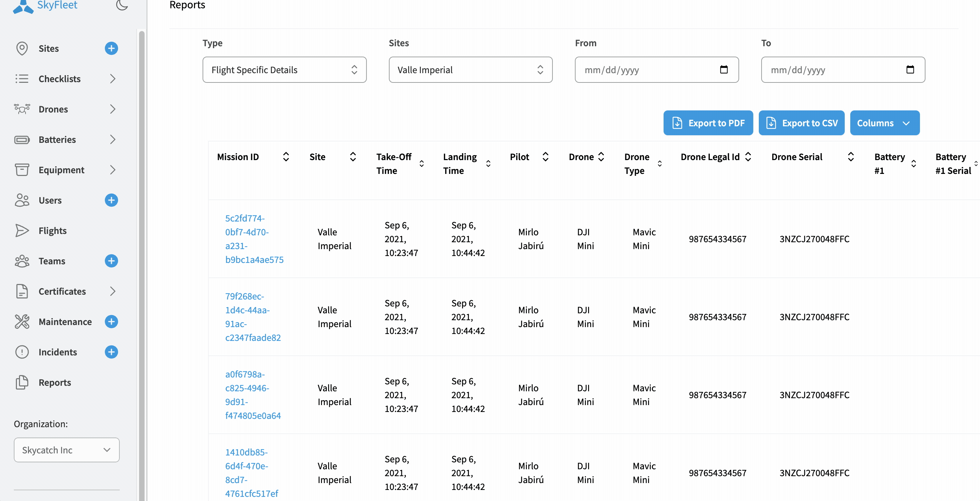
Task: Click the Equipment box icon
Action: (x=22, y=170)
